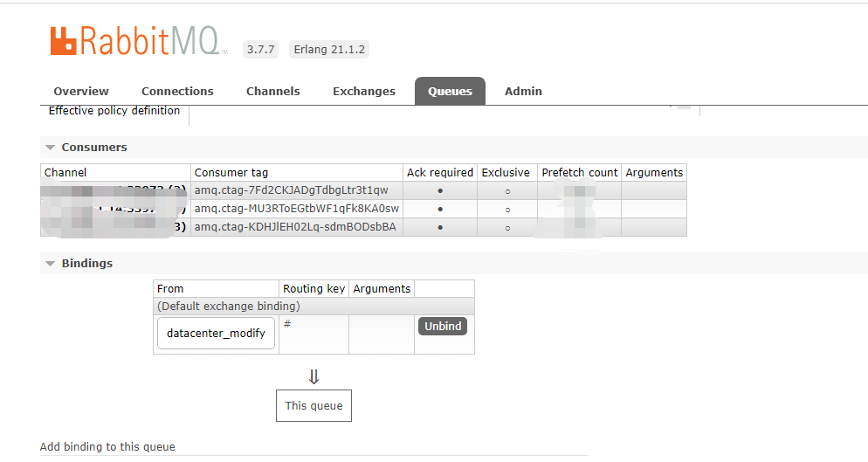
Task: Switch to the Connections tab
Action: (177, 92)
